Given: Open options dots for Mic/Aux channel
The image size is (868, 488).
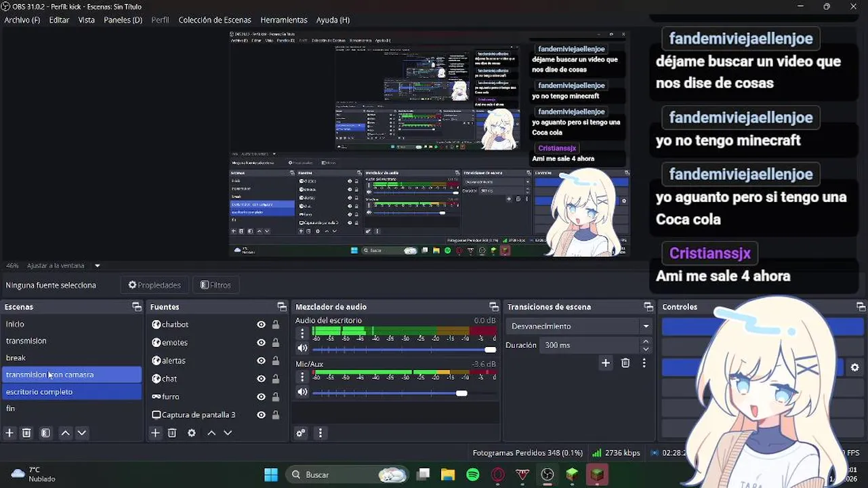Looking at the screenshot, I should pos(302,377).
